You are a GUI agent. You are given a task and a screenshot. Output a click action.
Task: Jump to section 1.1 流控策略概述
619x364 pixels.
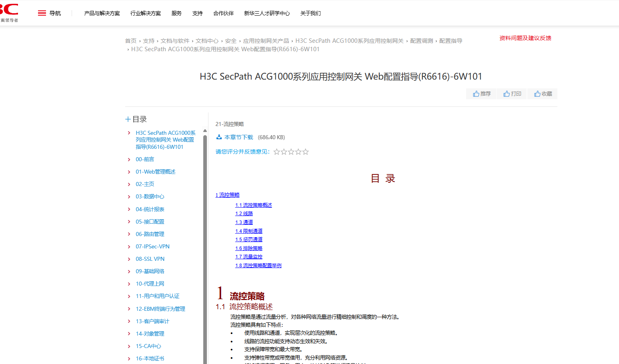[x=254, y=205]
